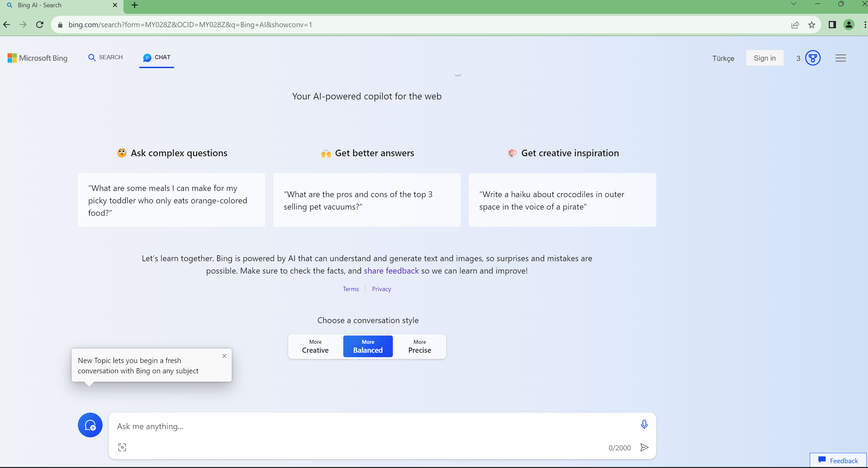Select More Balanced conversation style
The height and width of the screenshot is (468, 868).
tap(368, 346)
